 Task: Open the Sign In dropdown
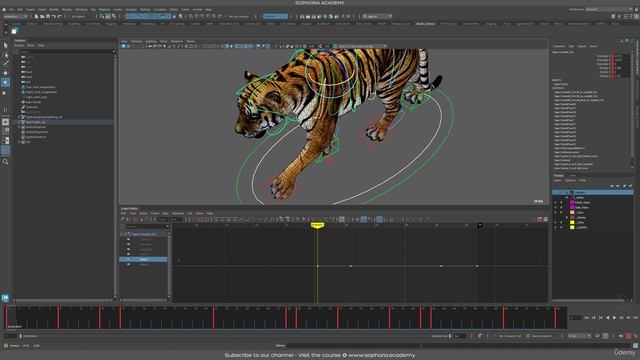pos(378,16)
